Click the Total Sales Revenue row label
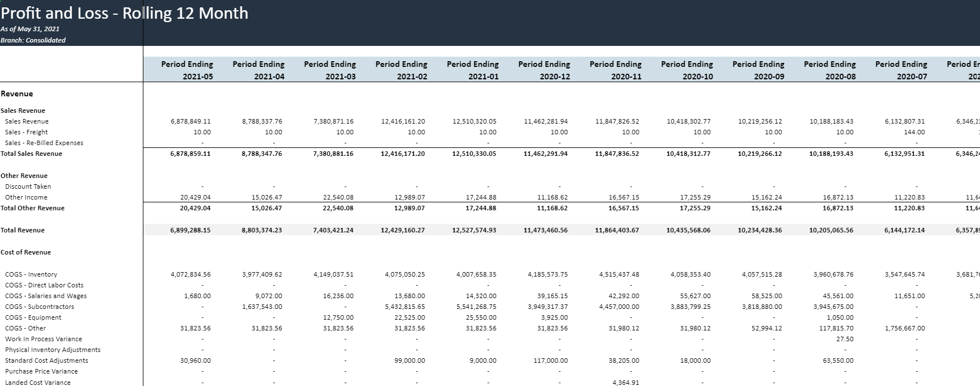 pyautogui.click(x=31, y=154)
